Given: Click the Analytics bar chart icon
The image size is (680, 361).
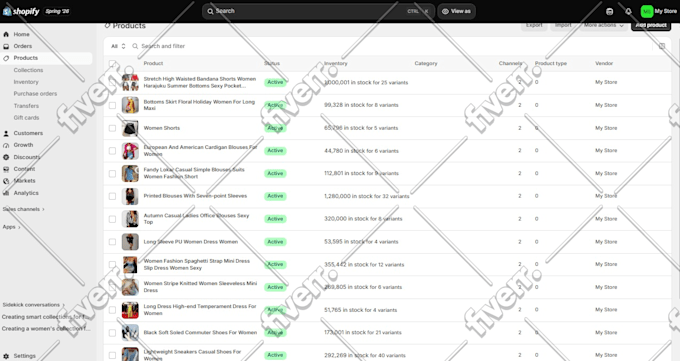Looking at the screenshot, I should tap(6, 193).
